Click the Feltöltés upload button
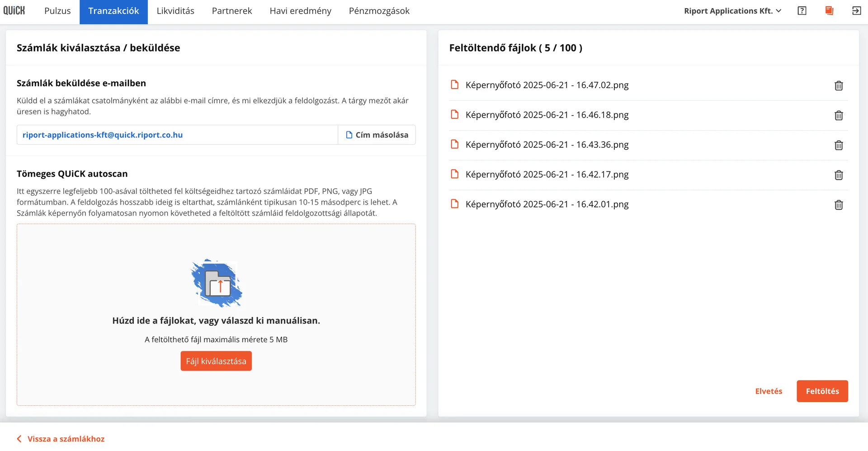The height and width of the screenshot is (451, 868). (x=822, y=391)
